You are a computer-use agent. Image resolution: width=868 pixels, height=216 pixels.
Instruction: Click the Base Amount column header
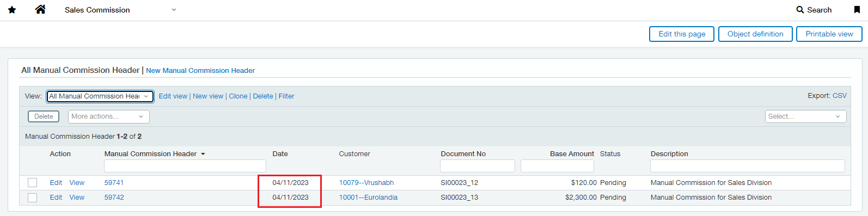click(x=572, y=154)
